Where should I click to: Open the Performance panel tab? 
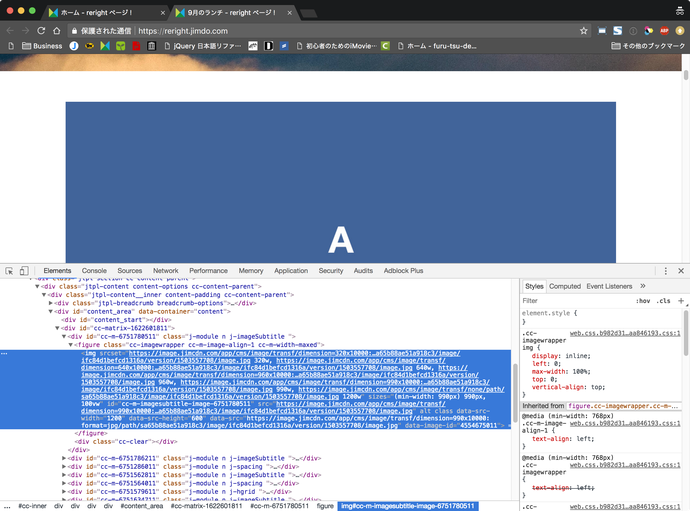tap(209, 271)
